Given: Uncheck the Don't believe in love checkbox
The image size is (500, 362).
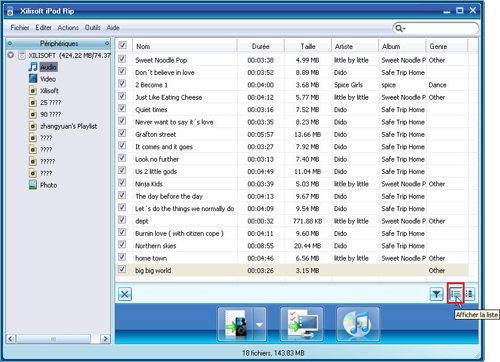Looking at the screenshot, I should tap(122, 71).
